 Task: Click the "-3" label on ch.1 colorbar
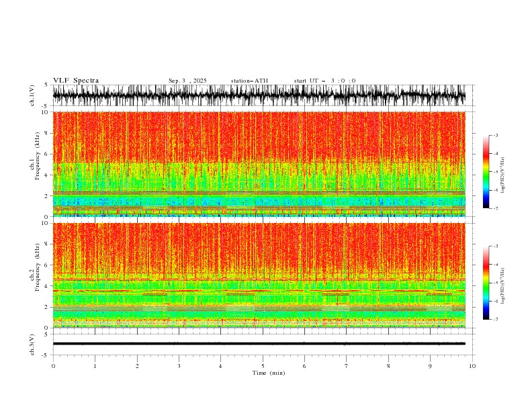[495, 135]
